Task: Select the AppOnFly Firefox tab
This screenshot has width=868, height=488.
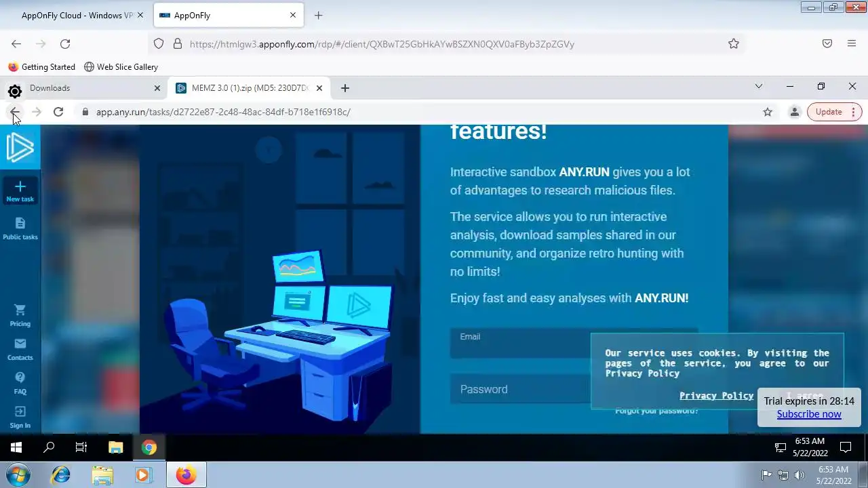Action: pyautogui.click(x=227, y=15)
